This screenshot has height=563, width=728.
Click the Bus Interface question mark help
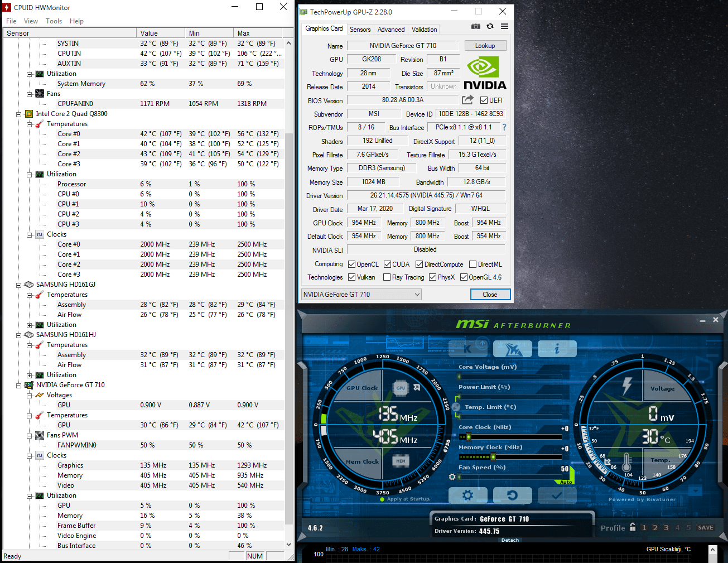click(x=504, y=127)
